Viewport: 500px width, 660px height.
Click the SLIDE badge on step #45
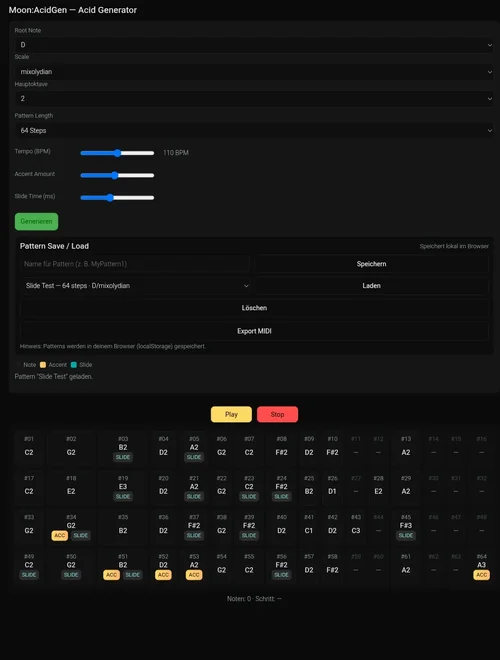[x=406, y=536]
